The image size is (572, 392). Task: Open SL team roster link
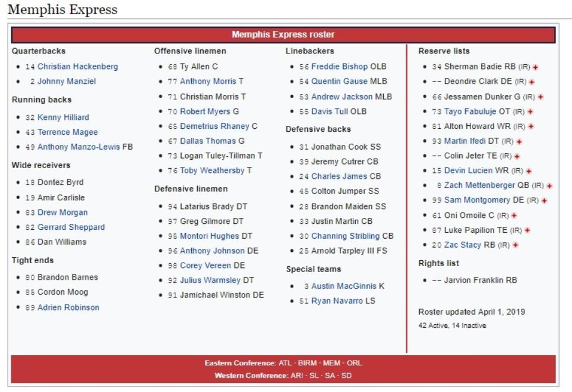[314, 375]
